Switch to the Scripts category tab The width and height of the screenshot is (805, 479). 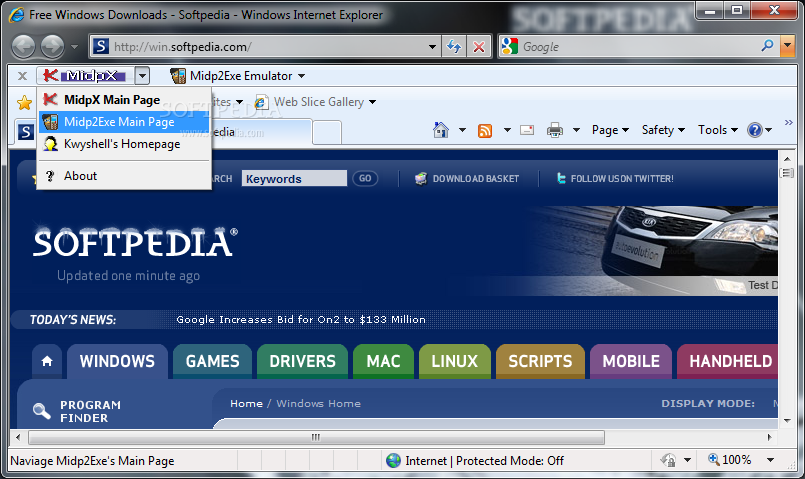click(x=541, y=361)
